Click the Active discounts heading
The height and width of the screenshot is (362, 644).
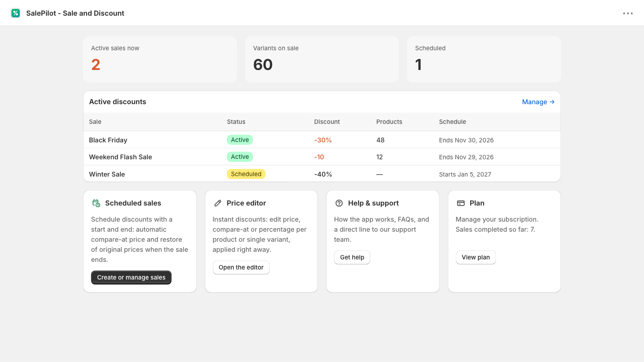tap(118, 102)
